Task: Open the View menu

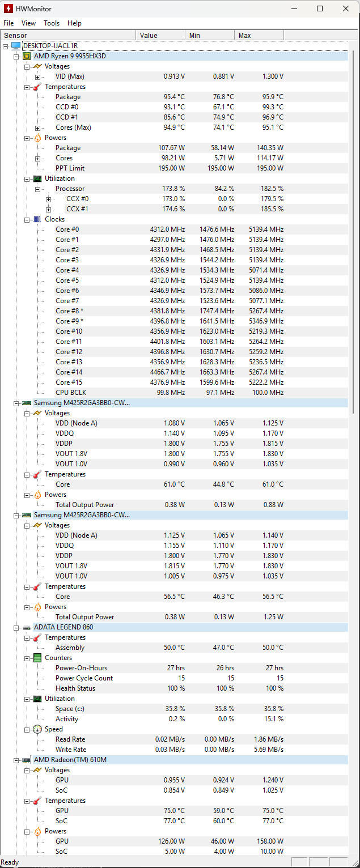Action: click(28, 23)
